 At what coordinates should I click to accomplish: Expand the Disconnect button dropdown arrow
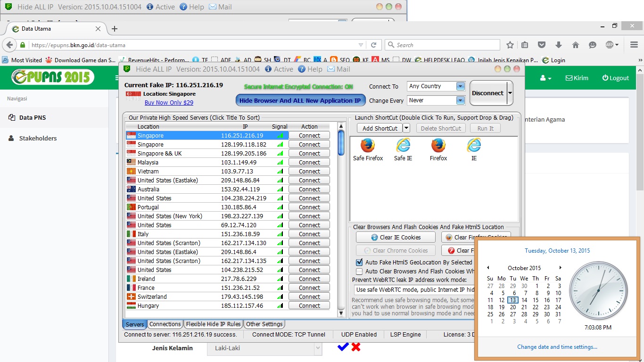510,93
